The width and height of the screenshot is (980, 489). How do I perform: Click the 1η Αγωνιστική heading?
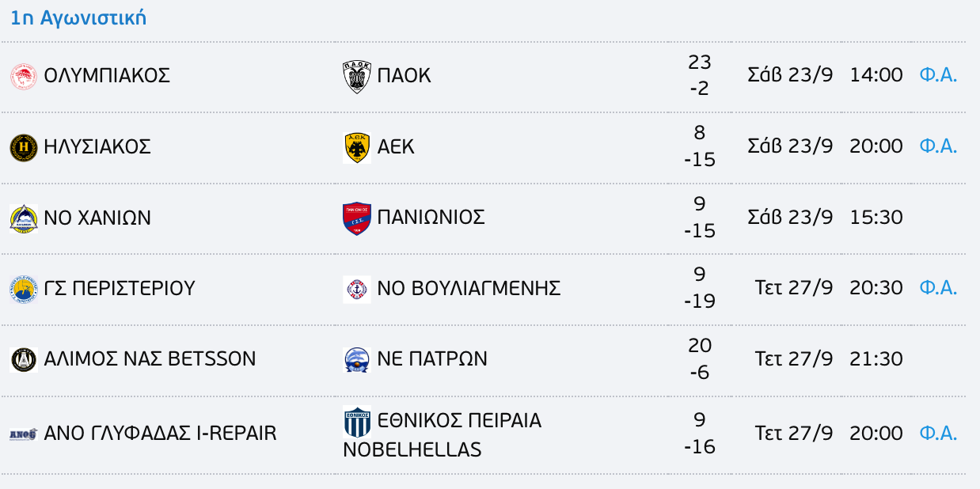pos(78,18)
